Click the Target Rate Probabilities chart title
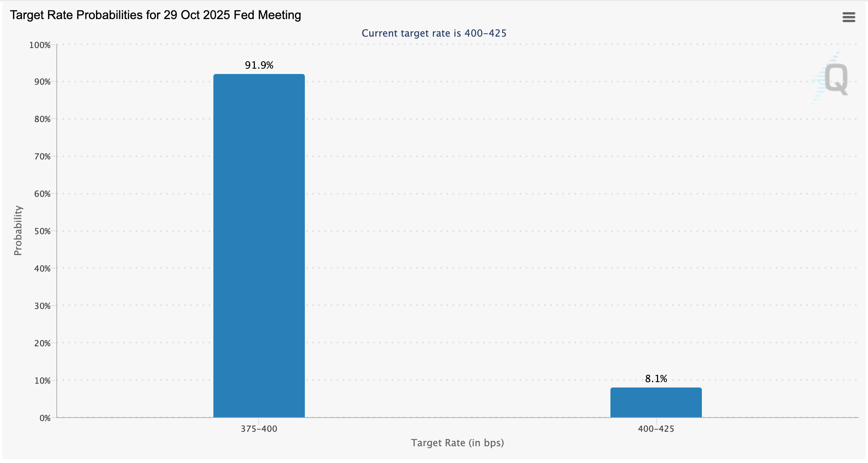The height and width of the screenshot is (463, 868). point(155,15)
